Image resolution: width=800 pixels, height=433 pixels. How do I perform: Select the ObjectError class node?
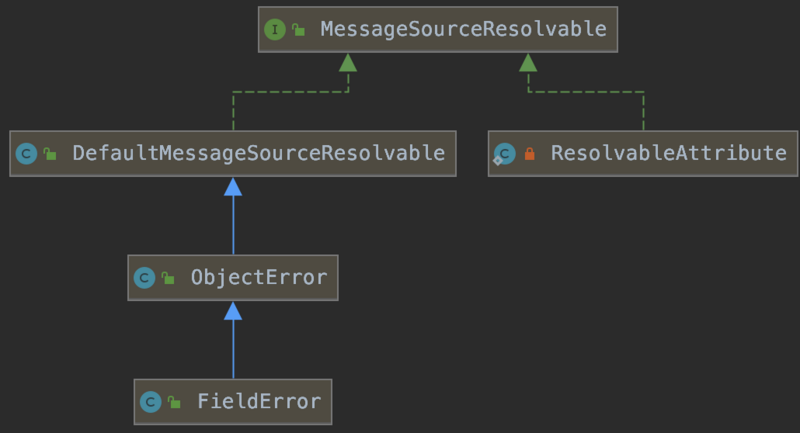[x=258, y=278]
